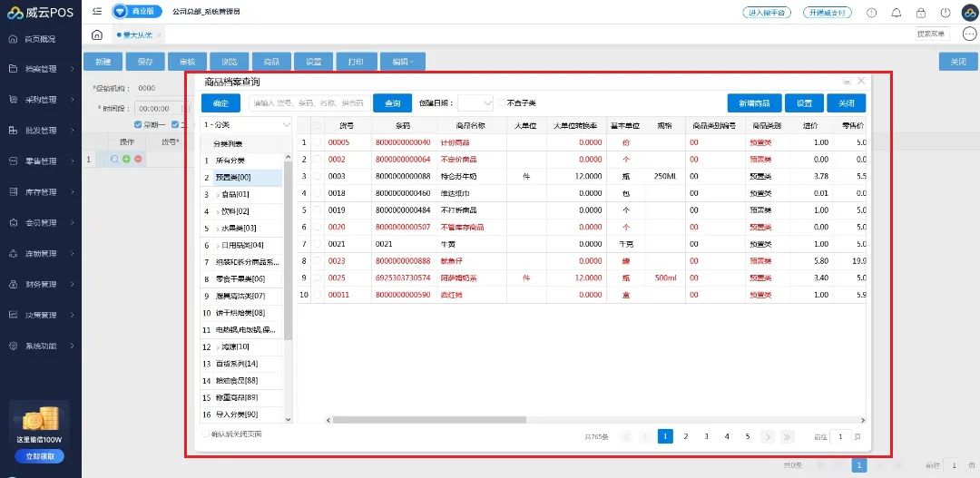The width and height of the screenshot is (980, 478).
Task: Click the blue 查询 button
Action: pyautogui.click(x=392, y=102)
